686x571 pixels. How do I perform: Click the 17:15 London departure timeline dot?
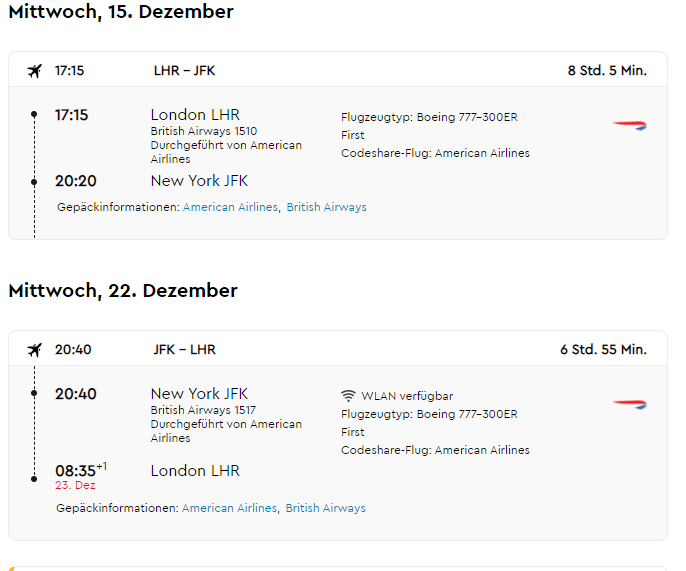(34, 115)
